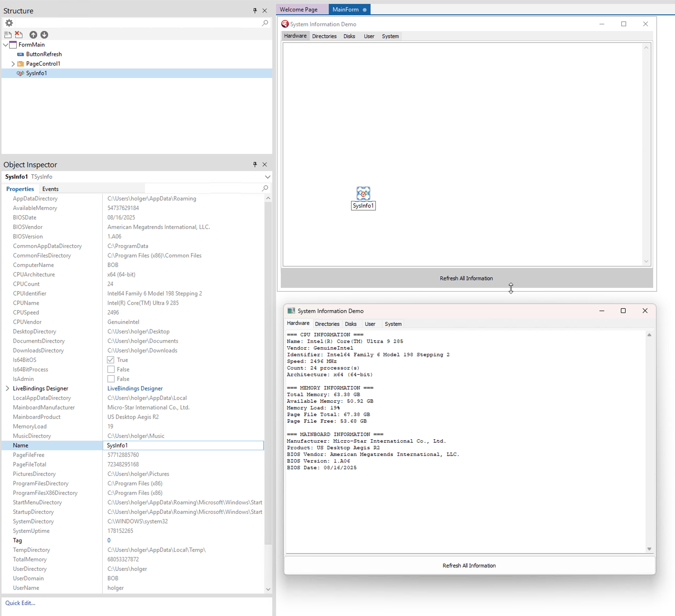The image size is (675, 616).
Task: Open the Quick Edit link
Action: tap(20, 603)
